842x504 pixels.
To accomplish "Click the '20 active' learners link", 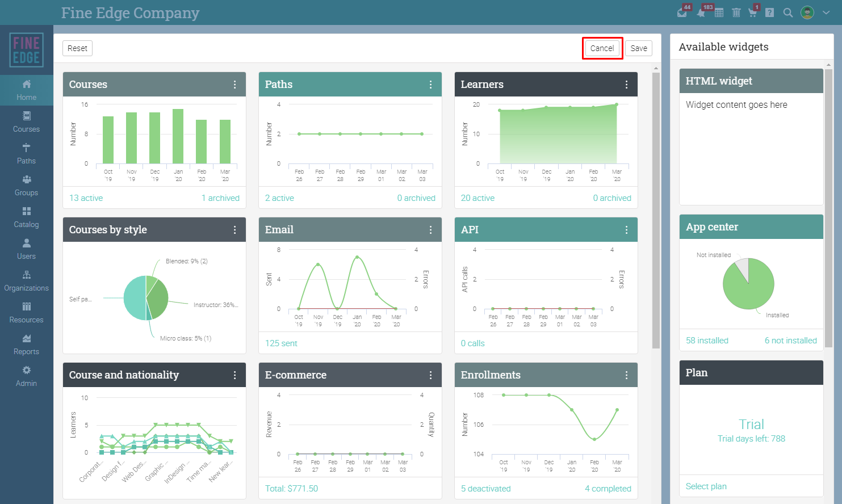I will (477, 198).
